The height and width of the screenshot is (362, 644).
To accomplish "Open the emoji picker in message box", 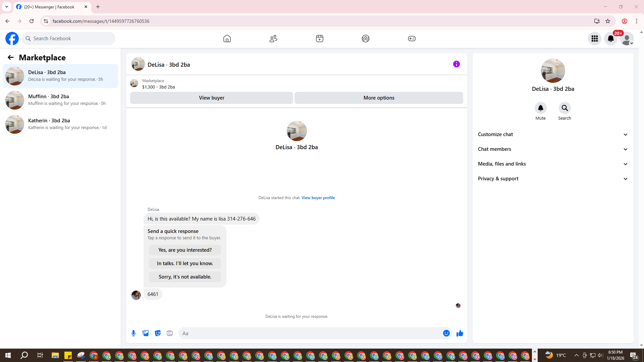I will coord(446,333).
